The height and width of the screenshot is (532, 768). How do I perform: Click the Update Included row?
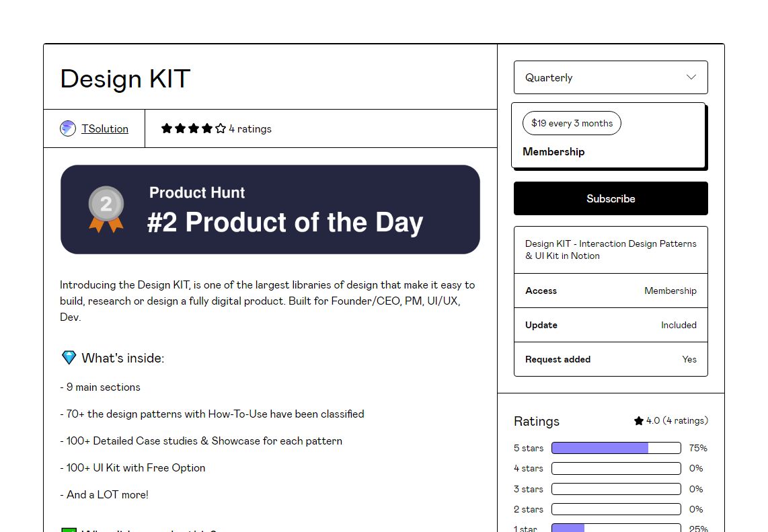pos(611,325)
